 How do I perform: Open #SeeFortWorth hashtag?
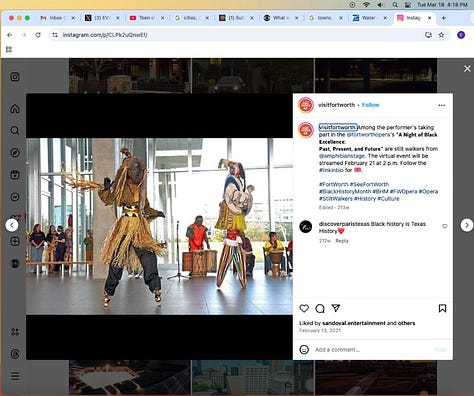point(369,184)
